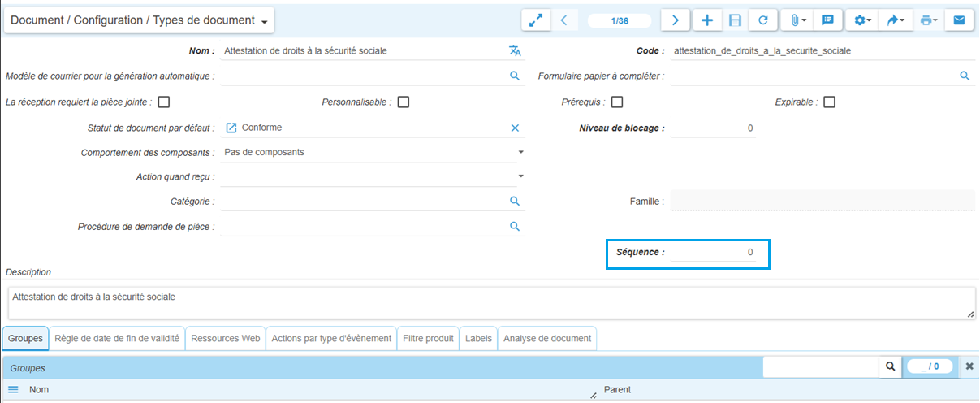Click the email envelope icon
The height and width of the screenshot is (403, 980).
click(959, 20)
